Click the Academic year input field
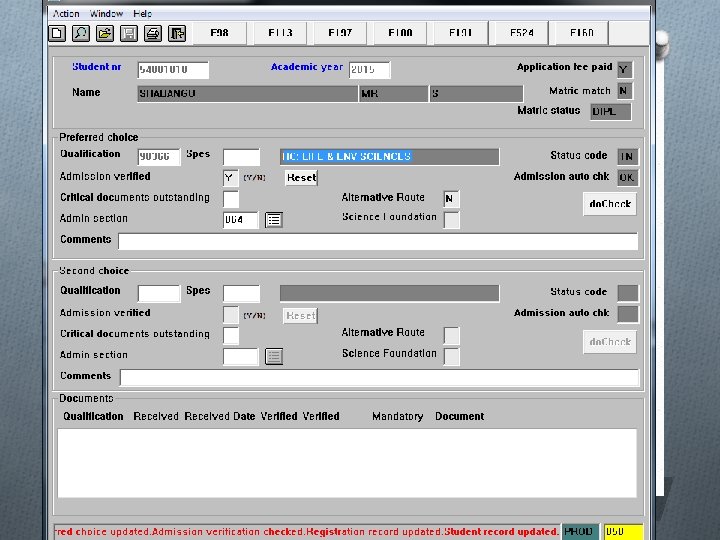 (x=370, y=70)
